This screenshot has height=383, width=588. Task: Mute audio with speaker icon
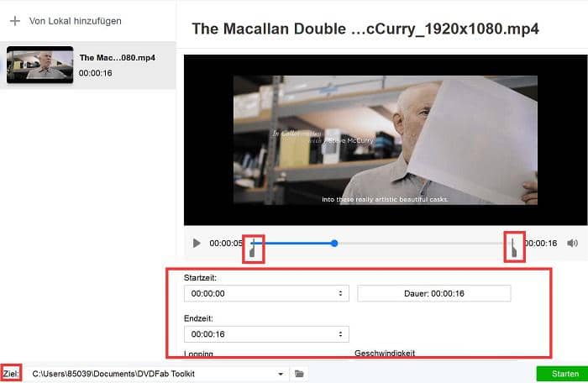coord(572,243)
